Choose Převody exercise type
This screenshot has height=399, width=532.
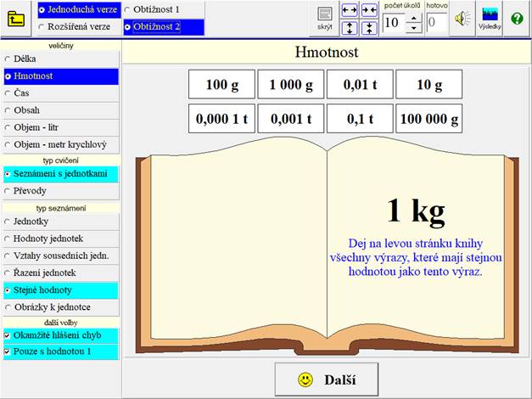[x=61, y=191]
